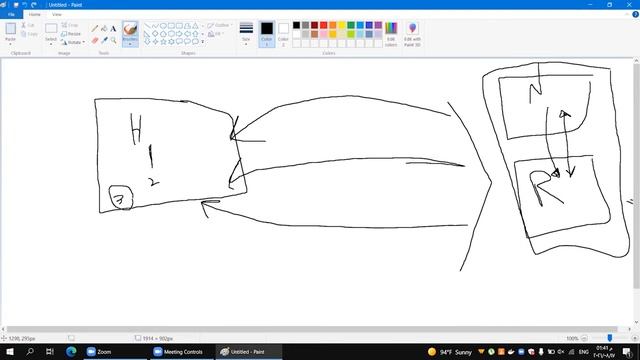Image resolution: width=640 pixels, height=360 pixels.
Task: Open Task View on taskbar
Action: (x=49, y=351)
